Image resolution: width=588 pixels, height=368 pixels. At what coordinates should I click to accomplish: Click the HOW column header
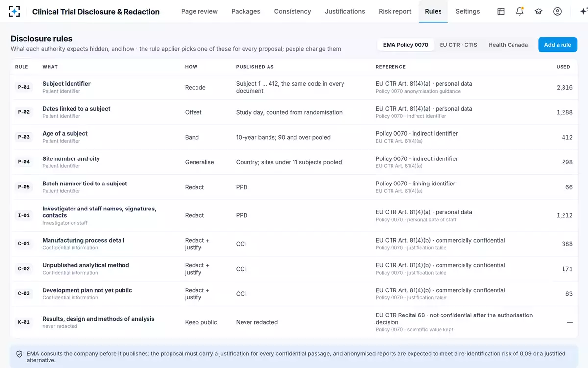(x=191, y=67)
